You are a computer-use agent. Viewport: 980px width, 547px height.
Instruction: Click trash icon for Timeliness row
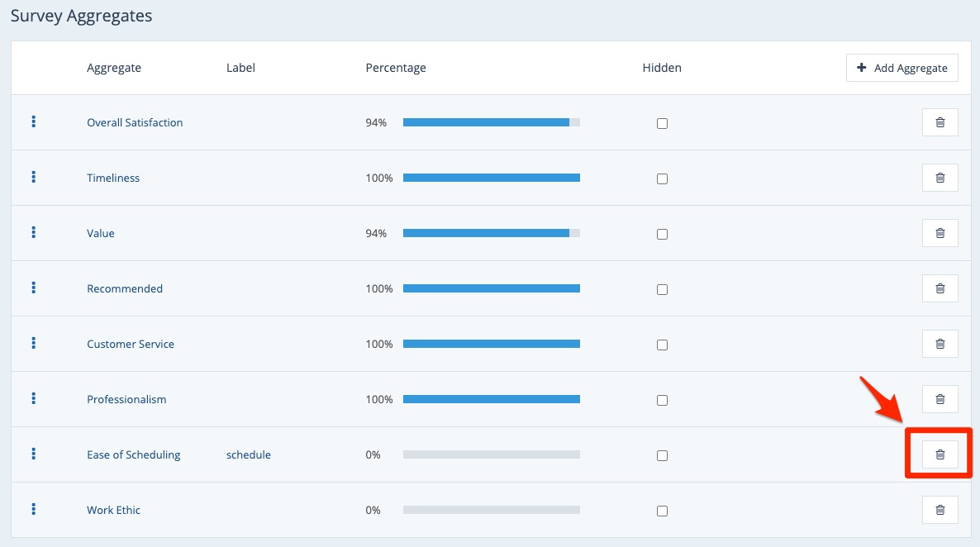[940, 178]
